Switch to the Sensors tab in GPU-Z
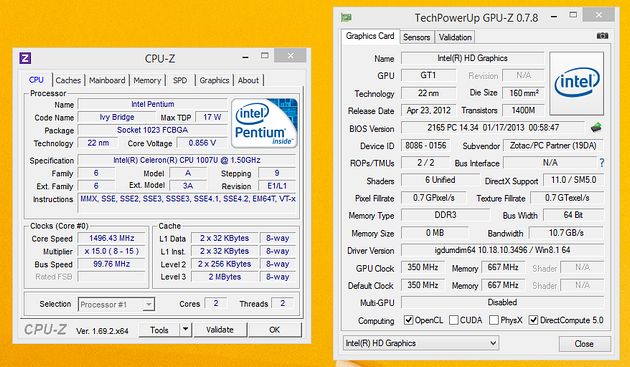The height and width of the screenshot is (367, 630). pos(417,37)
